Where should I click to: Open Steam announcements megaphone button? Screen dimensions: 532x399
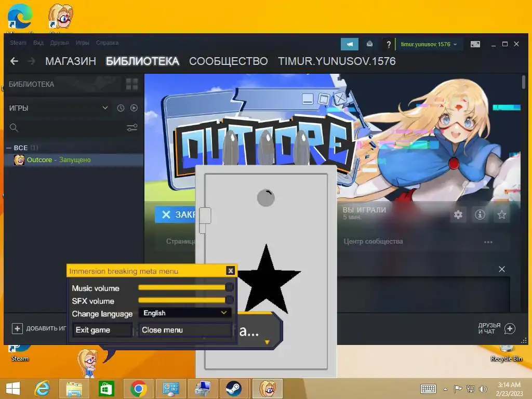[x=350, y=44]
